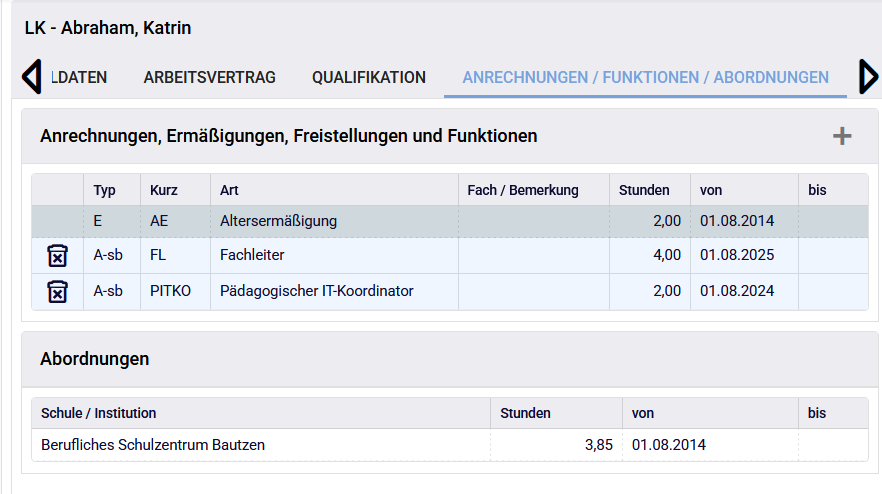Edit PITKO start date 01.08.2024
The image size is (882, 494).
[736, 291]
